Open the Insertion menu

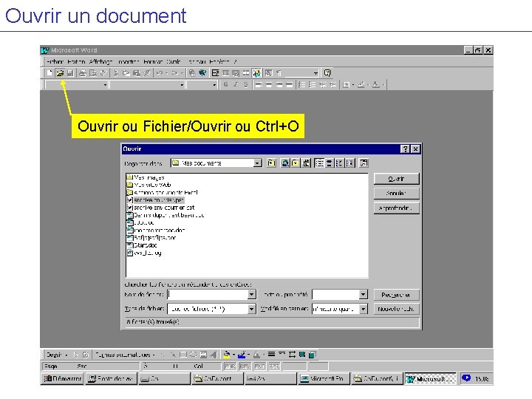click(x=129, y=61)
